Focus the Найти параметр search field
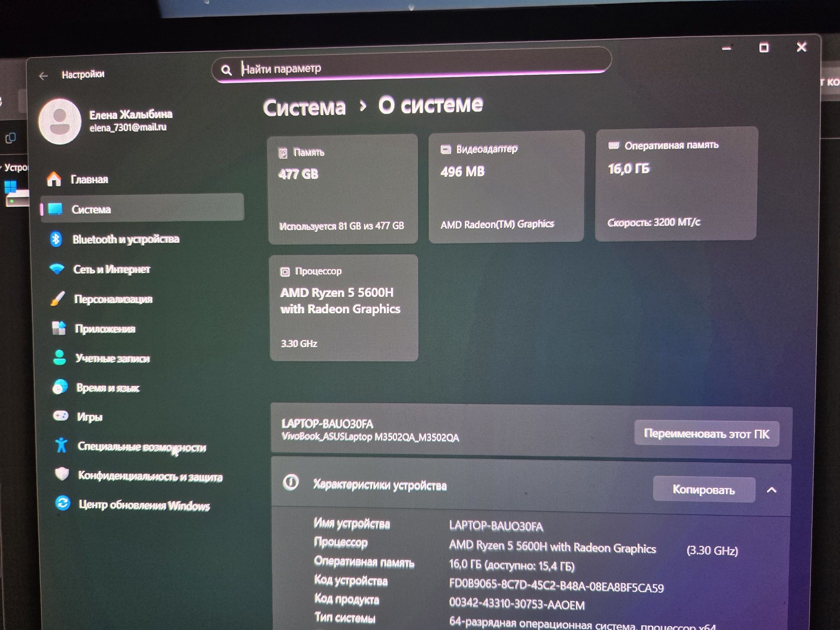Viewport: 840px width, 630px height. point(412,66)
